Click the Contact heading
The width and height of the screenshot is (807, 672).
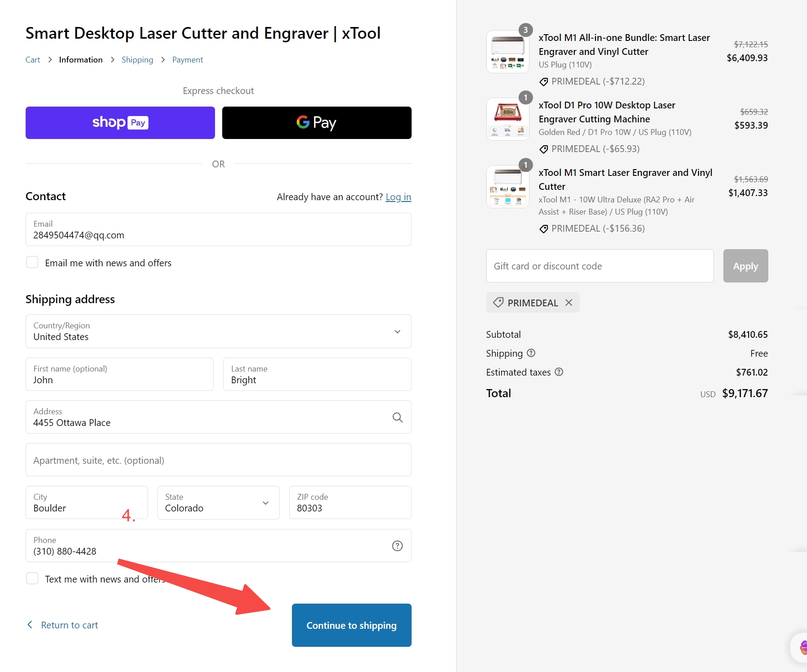tap(45, 197)
